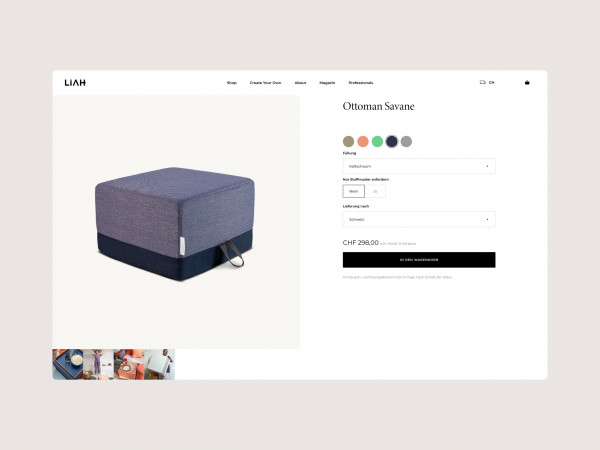Choose the orange color swatch
The height and width of the screenshot is (450, 600).
click(363, 142)
